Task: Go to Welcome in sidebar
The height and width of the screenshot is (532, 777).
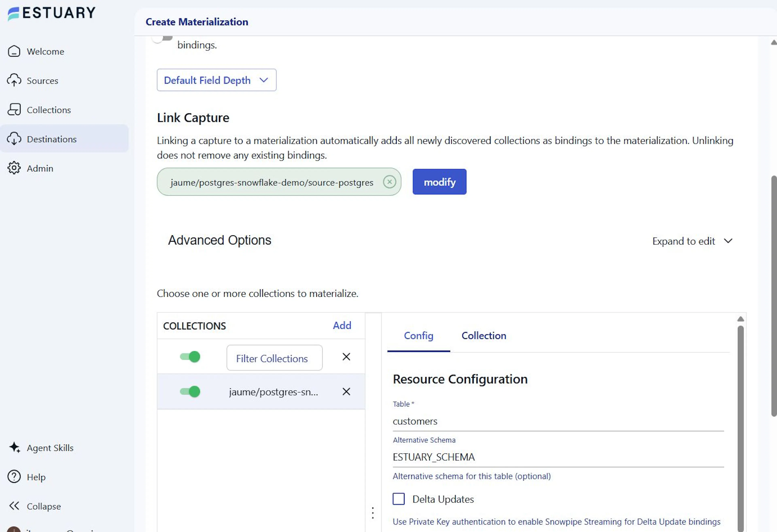Action: click(x=46, y=51)
